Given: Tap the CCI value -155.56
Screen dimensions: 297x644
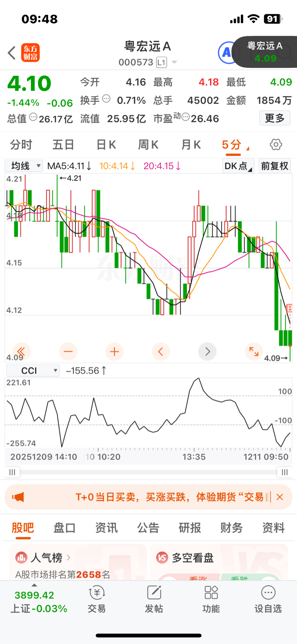Looking at the screenshot, I should point(86,371).
